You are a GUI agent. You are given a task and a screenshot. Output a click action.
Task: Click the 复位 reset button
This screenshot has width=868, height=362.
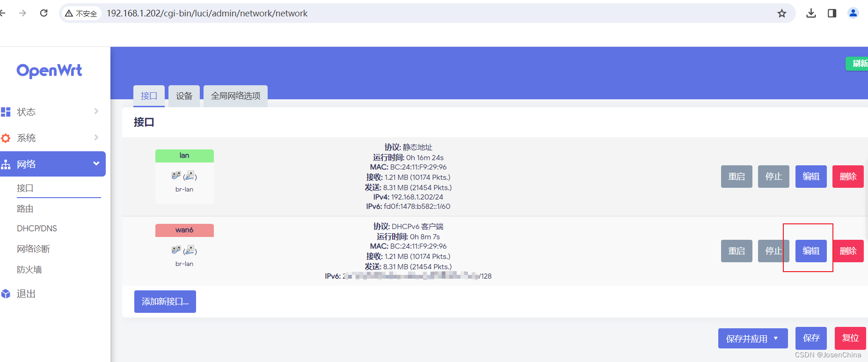[850, 338]
